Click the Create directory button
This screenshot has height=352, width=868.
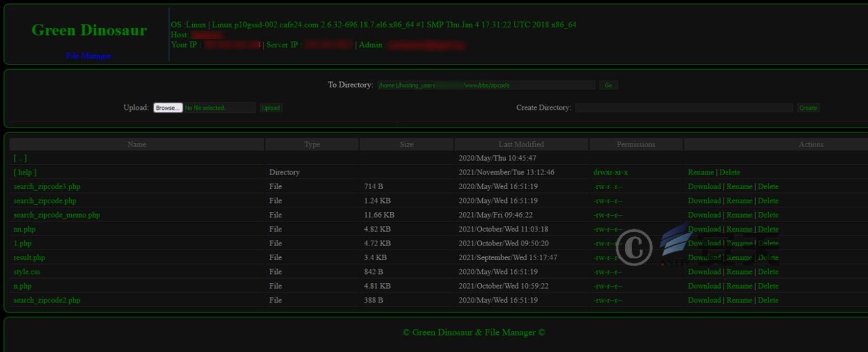click(x=808, y=108)
